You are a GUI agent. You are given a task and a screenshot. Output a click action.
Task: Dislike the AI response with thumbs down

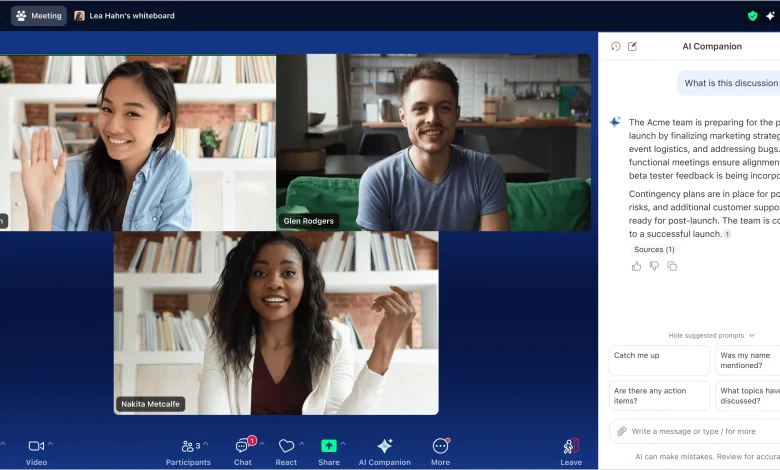654,266
